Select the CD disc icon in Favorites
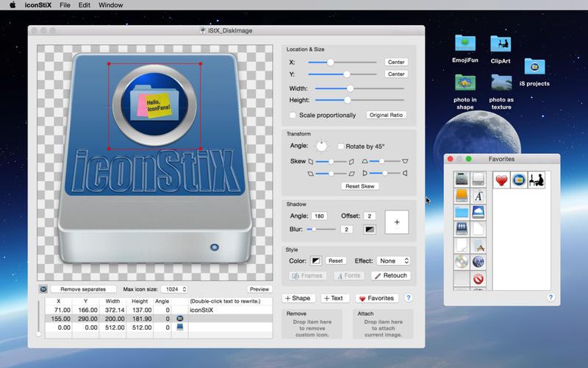 [x=462, y=262]
